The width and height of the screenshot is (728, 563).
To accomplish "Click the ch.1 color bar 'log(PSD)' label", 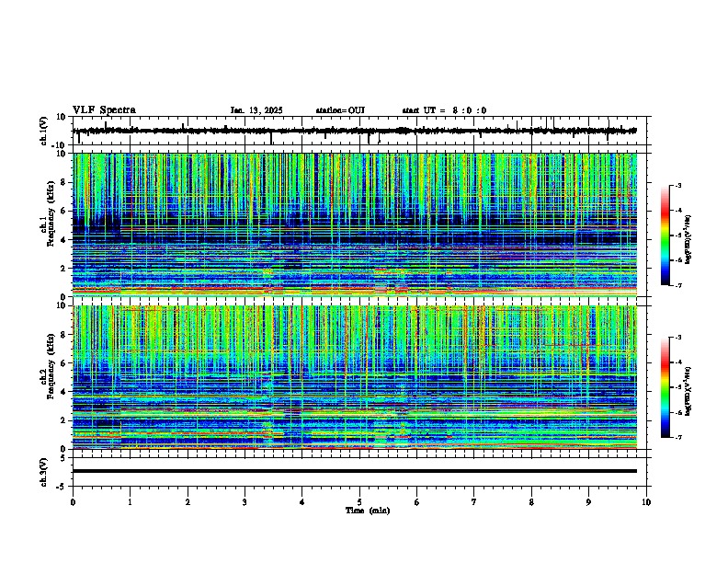I will pyautogui.click(x=688, y=240).
